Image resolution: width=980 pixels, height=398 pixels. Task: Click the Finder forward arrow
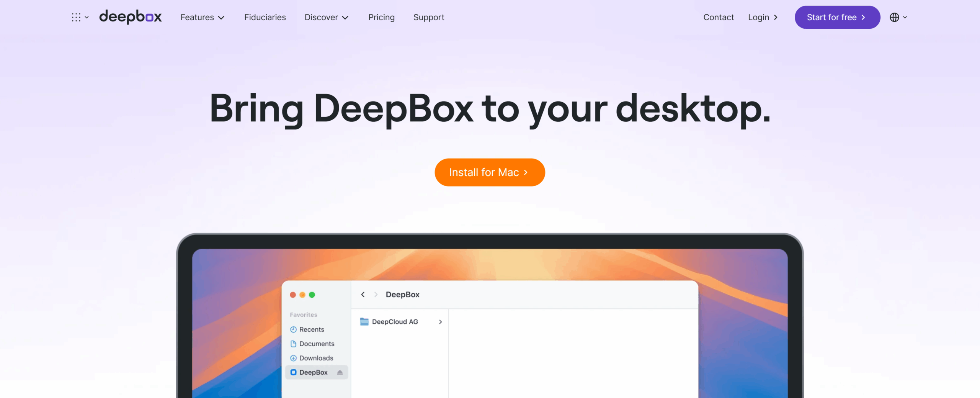pyautogui.click(x=376, y=294)
